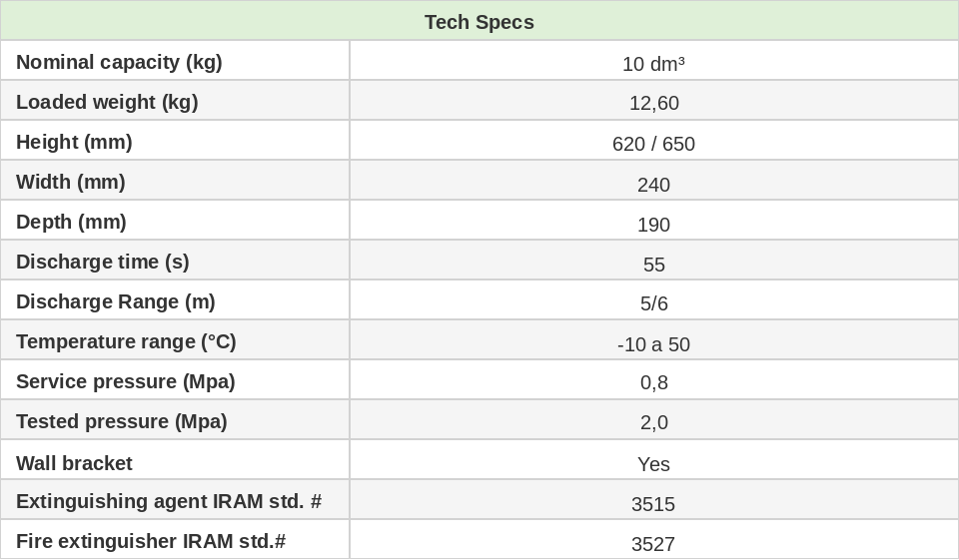The width and height of the screenshot is (959, 560).
Task: Click the Yes value for Wall bracket
Action: pyautogui.click(x=653, y=464)
